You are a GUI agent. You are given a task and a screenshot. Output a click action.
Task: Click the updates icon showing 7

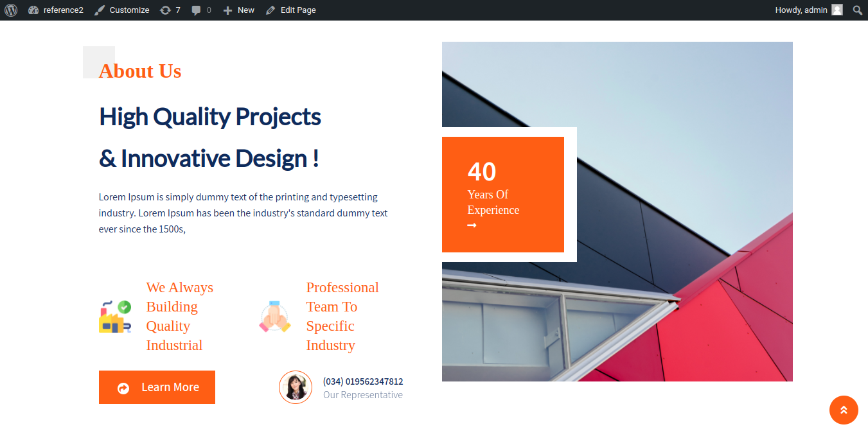170,10
